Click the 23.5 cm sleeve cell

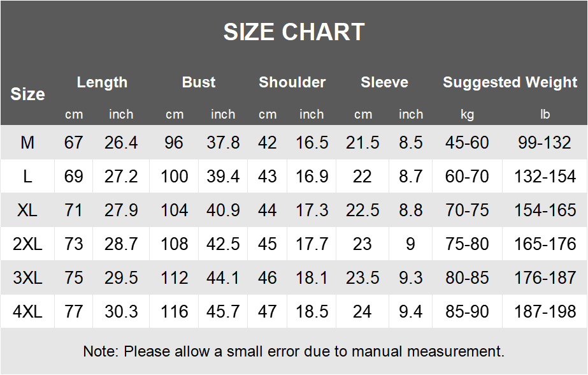tap(362, 278)
